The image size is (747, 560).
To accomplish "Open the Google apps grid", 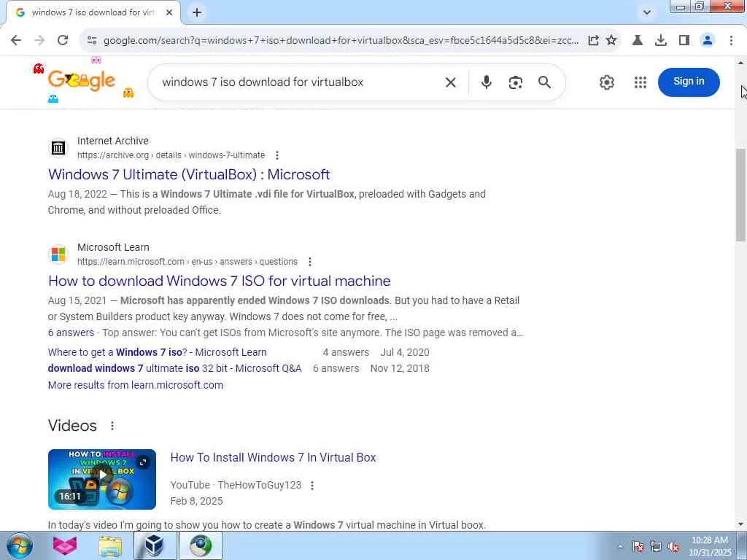I will pyautogui.click(x=640, y=82).
